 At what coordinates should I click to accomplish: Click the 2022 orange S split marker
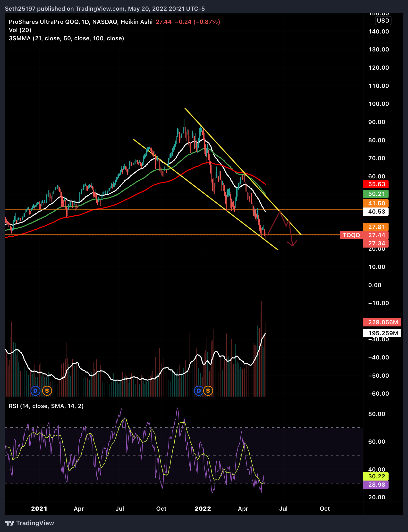pos(208,391)
